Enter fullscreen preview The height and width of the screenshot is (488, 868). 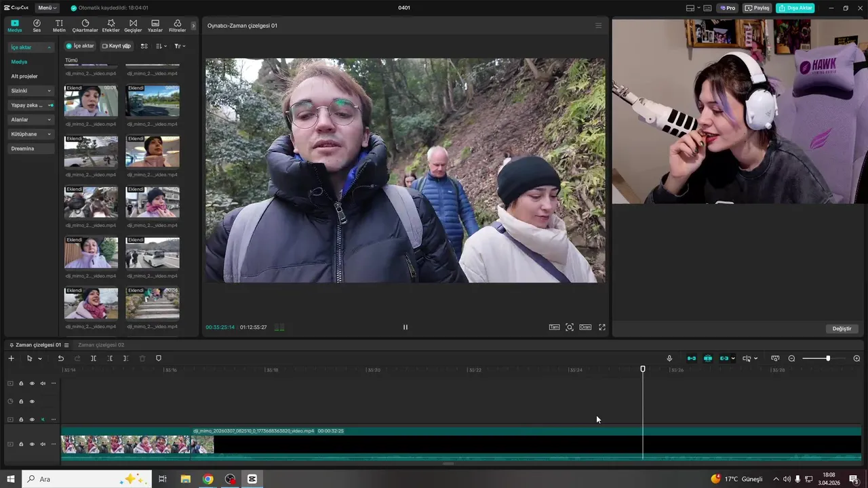tap(601, 327)
